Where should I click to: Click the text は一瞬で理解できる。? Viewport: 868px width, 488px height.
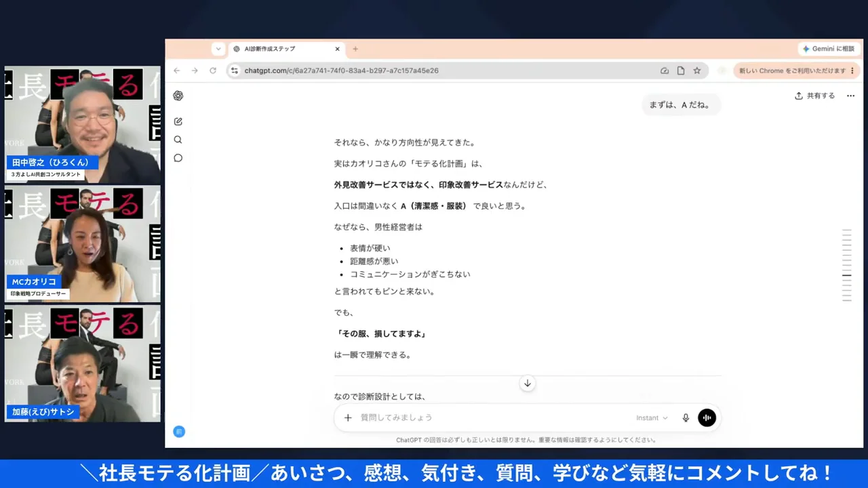coord(373,354)
